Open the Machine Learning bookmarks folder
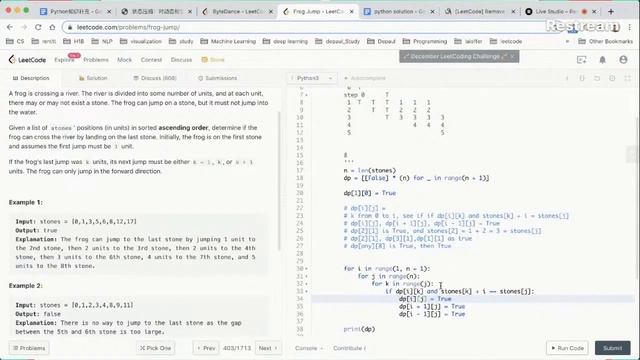Screen dimensions: 640x360 [x=228, y=41]
